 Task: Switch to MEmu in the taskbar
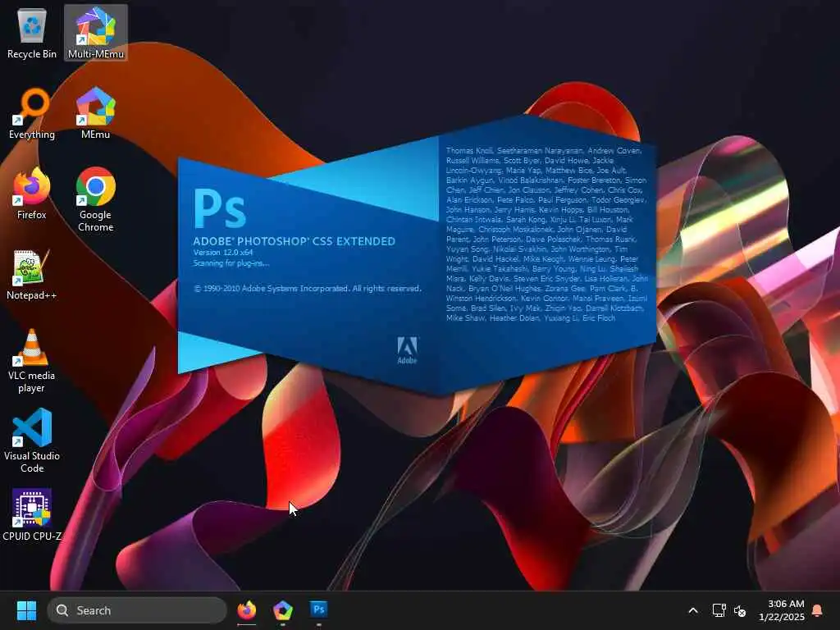coord(283,610)
